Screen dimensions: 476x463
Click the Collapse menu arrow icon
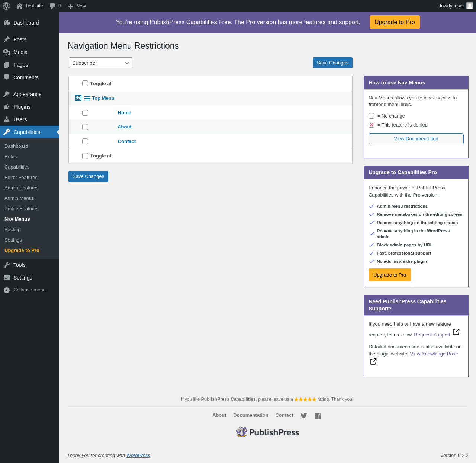(7, 290)
